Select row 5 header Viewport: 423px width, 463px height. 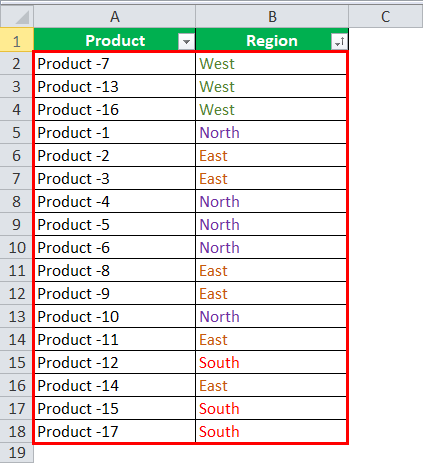16,133
